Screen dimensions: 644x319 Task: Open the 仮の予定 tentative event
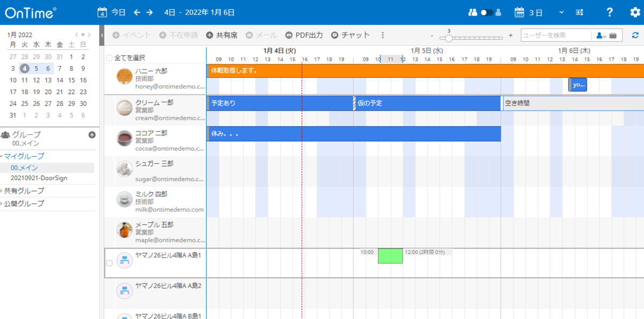[427, 103]
